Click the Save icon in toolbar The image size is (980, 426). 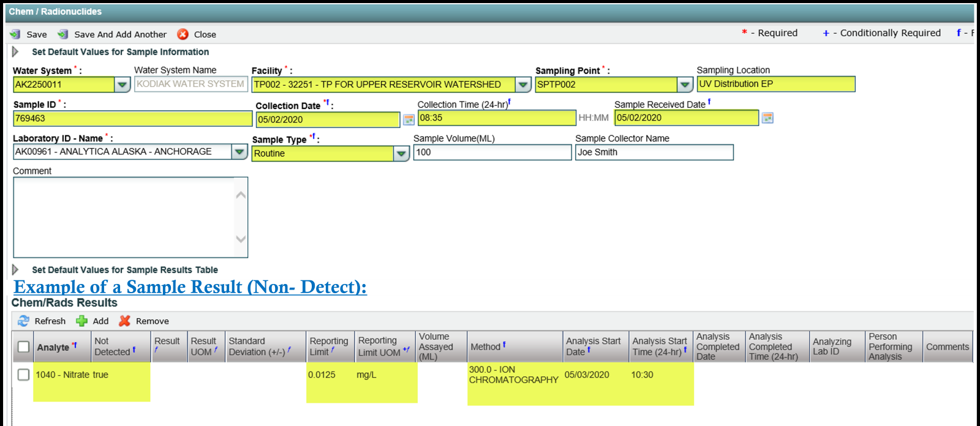pyautogui.click(x=15, y=34)
